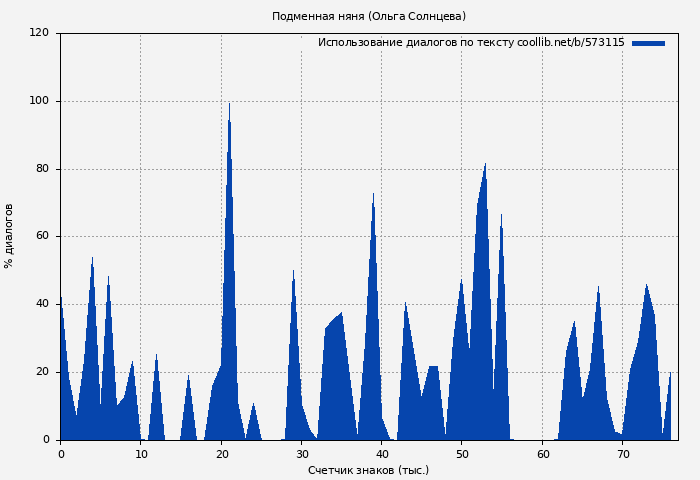Click the last peak near 73 on x-axis
This screenshot has height=480, width=700.
(647, 288)
